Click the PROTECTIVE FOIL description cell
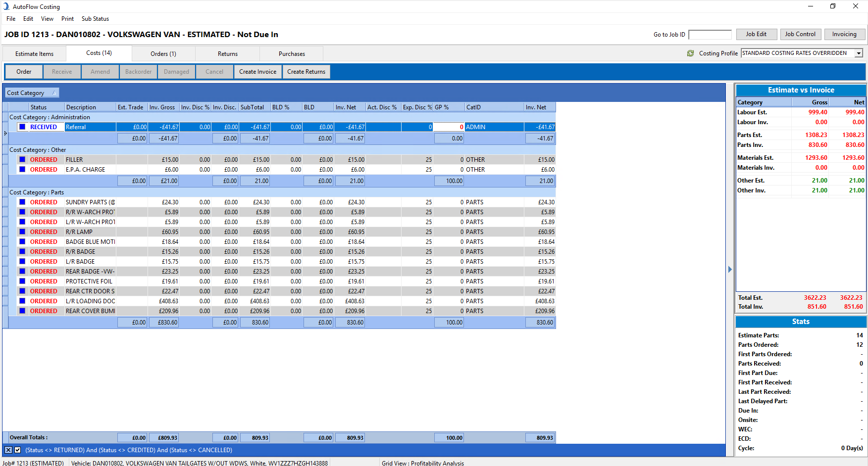 (90, 281)
